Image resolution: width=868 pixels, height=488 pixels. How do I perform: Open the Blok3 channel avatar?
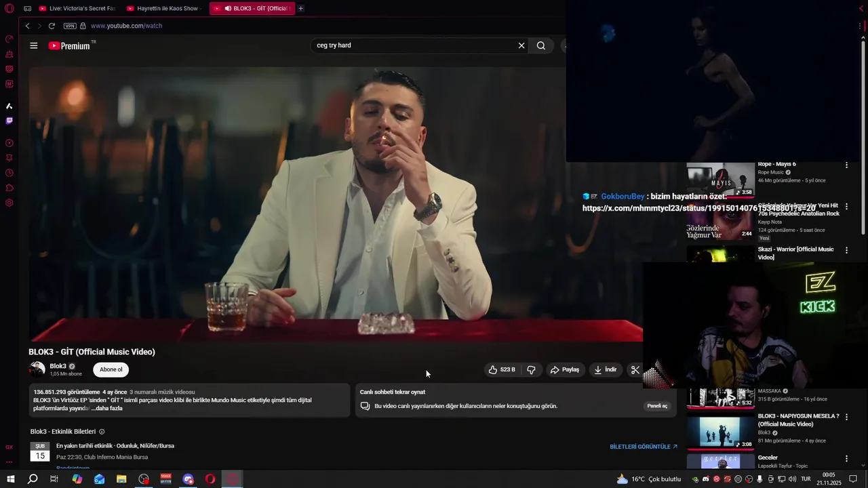[x=37, y=369]
